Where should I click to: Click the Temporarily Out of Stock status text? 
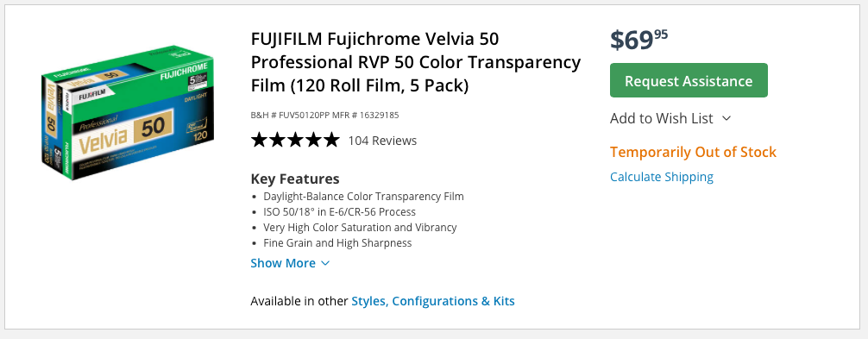(693, 152)
